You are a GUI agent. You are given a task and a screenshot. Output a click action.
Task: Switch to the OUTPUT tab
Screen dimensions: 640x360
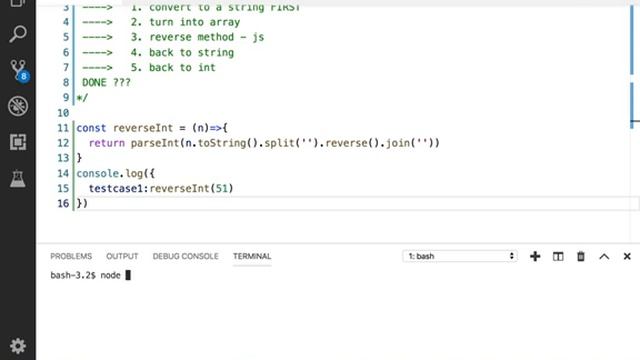pyautogui.click(x=122, y=256)
